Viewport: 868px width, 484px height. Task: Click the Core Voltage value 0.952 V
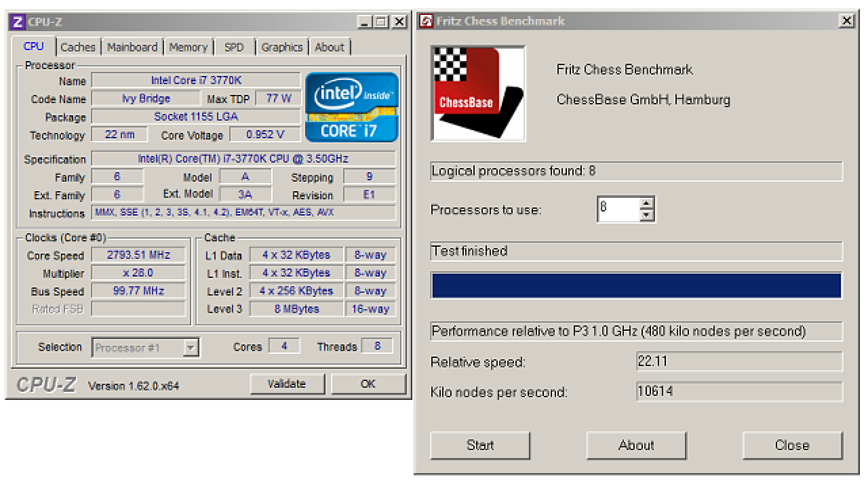(265, 135)
